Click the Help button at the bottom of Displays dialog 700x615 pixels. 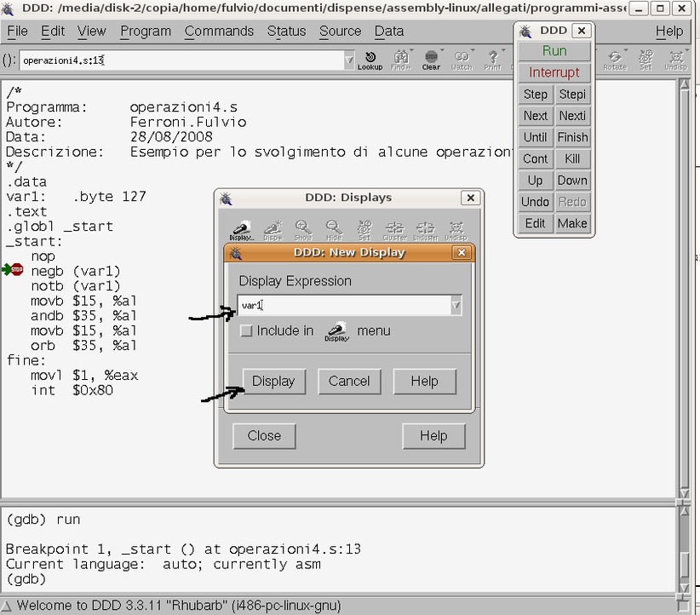pyautogui.click(x=433, y=436)
